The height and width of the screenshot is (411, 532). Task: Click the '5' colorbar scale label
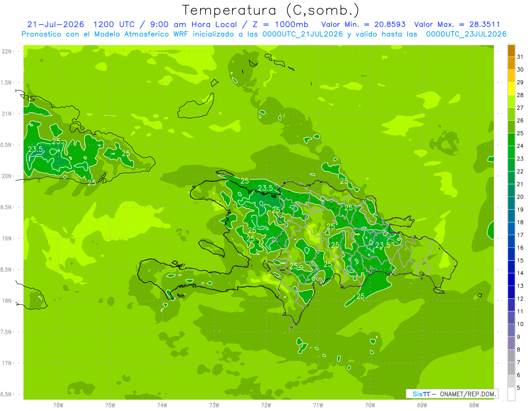click(519, 388)
